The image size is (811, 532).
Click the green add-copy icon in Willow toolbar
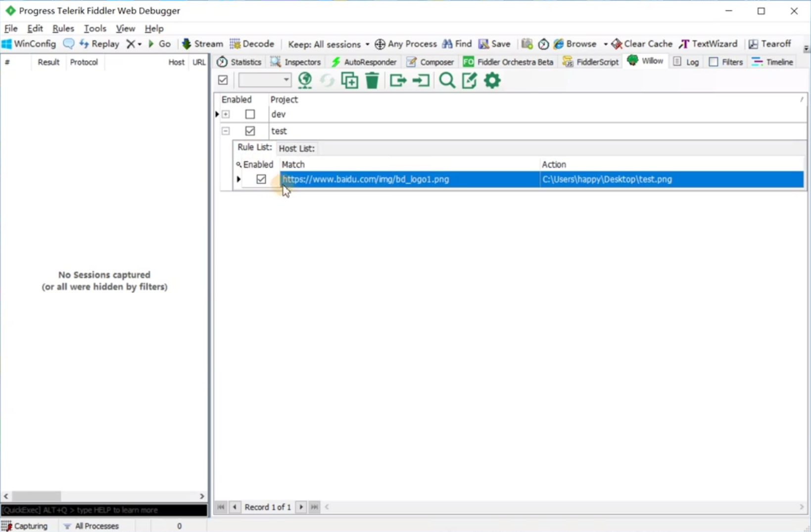[x=349, y=80]
